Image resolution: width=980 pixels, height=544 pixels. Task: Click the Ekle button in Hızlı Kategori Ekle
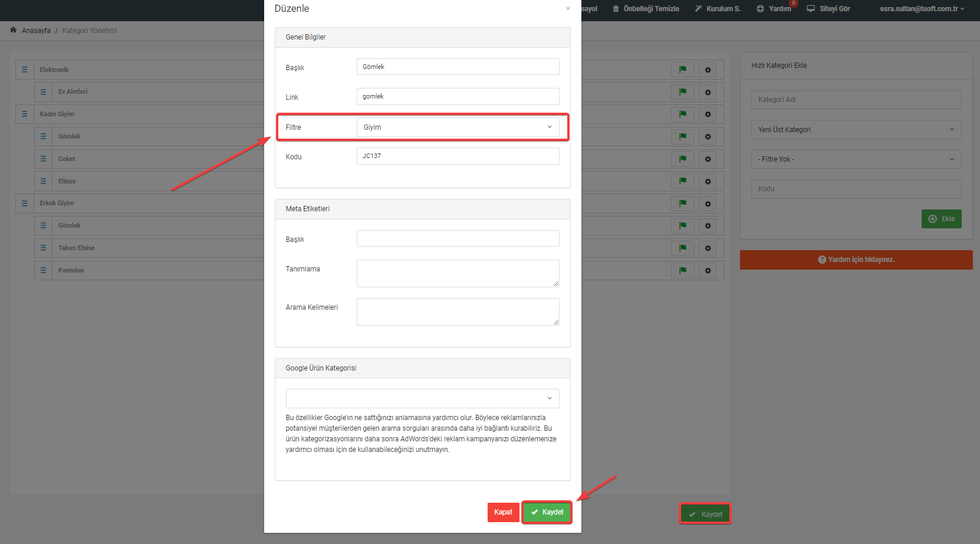942,219
